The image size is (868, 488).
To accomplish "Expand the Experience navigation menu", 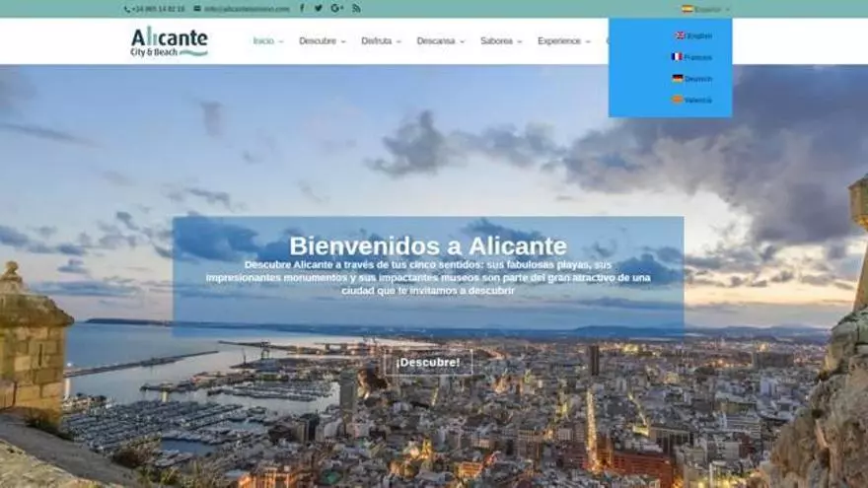I will click(x=563, y=41).
